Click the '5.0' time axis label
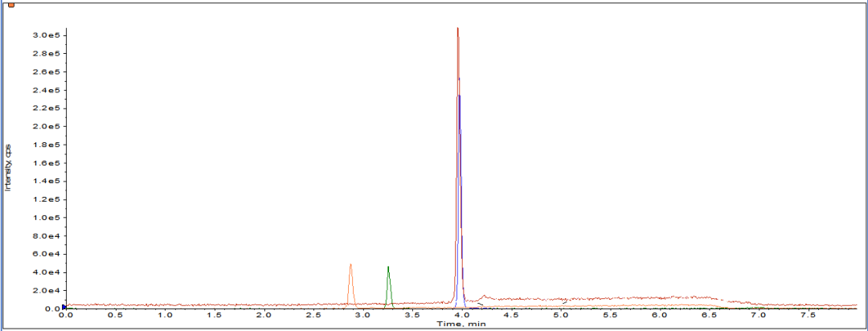The width and height of the screenshot is (868, 331). (561, 315)
